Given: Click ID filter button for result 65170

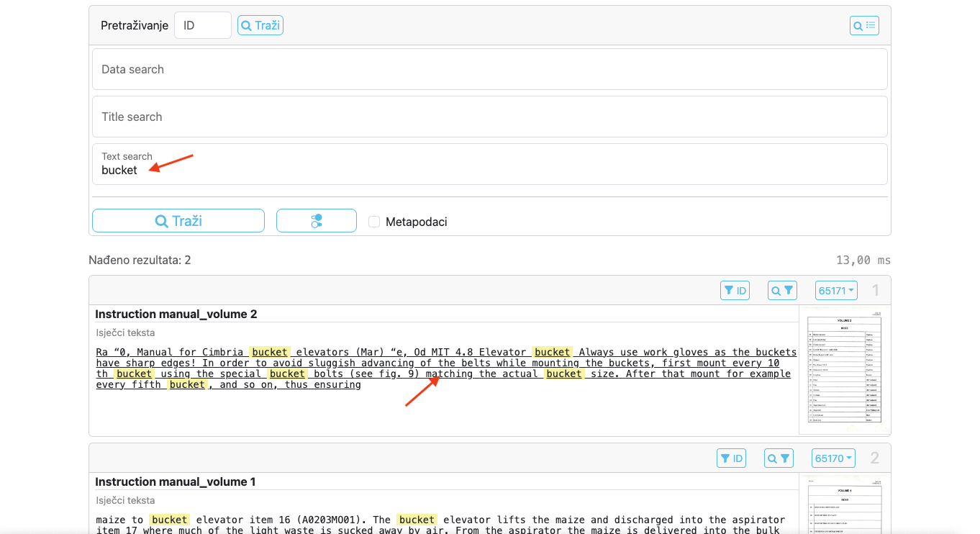Looking at the screenshot, I should (731, 458).
